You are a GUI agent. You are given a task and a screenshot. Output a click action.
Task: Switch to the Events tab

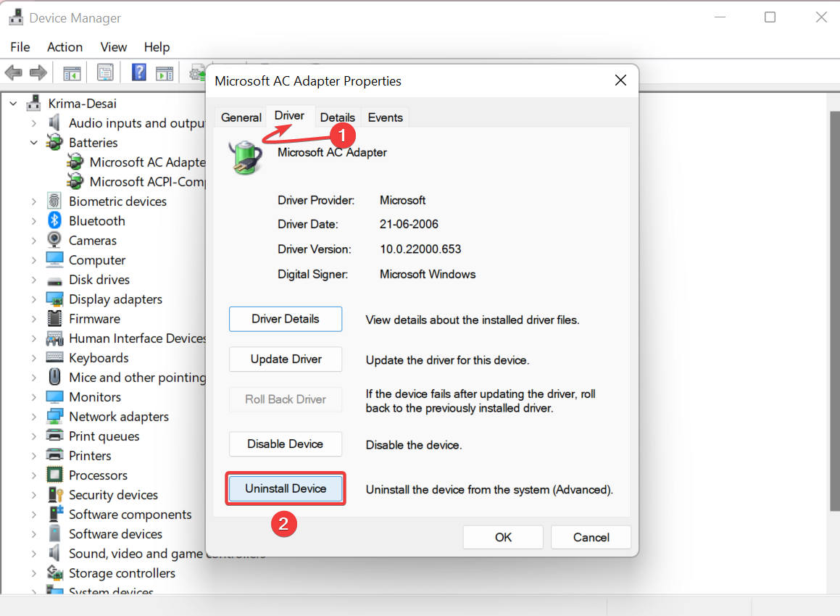(x=385, y=117)
